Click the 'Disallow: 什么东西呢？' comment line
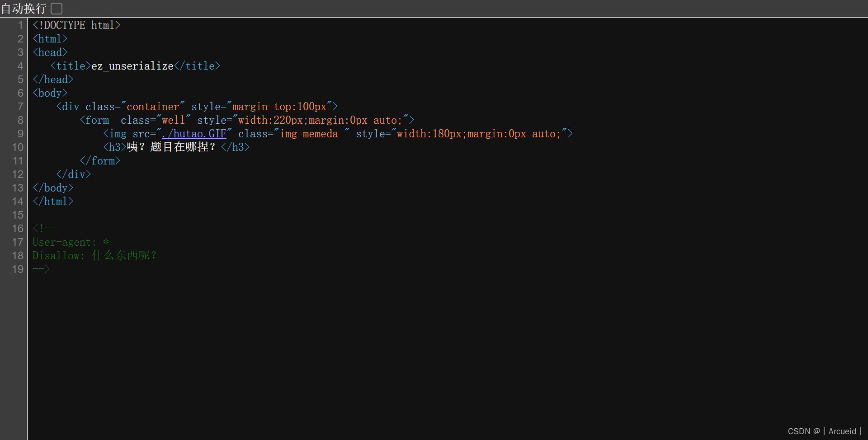868x440 pixels. click(x=94, y=256)
